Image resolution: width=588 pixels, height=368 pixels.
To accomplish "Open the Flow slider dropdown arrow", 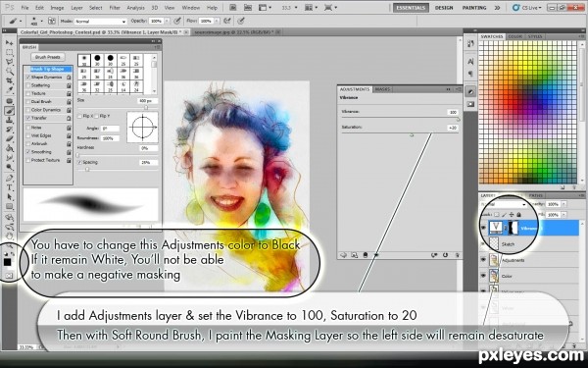I will tap(217, 22).
